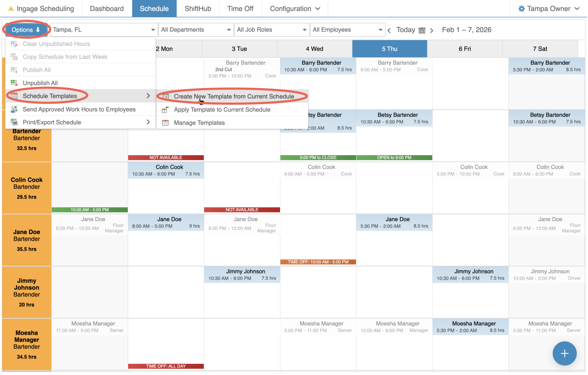Click the blue plus add shift button

click(564, 353)
